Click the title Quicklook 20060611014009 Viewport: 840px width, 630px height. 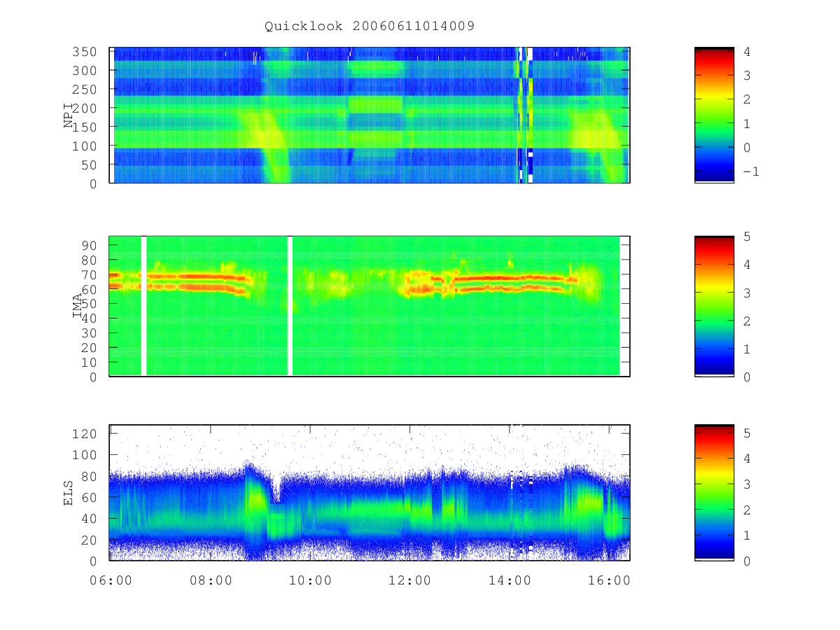[x=370, y=27]
